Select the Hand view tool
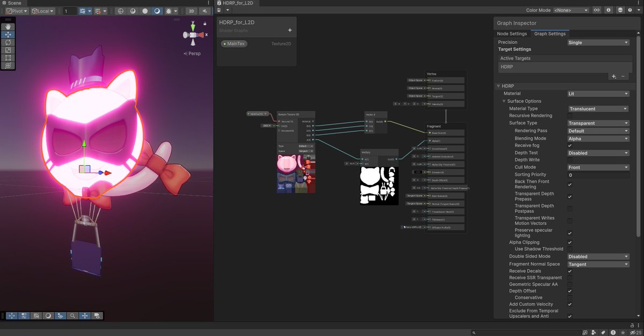 (x=8, y=27)
